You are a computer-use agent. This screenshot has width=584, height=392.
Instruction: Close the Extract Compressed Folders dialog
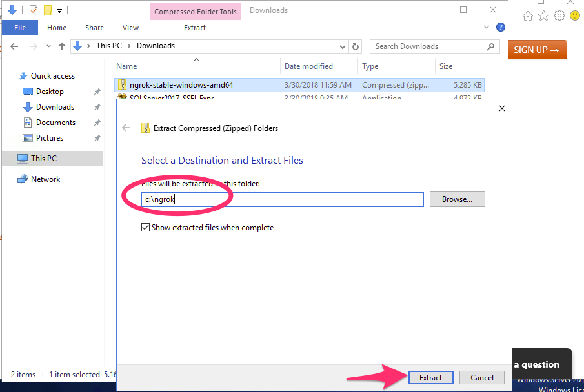pyautogui.click(x=501, y=108)
